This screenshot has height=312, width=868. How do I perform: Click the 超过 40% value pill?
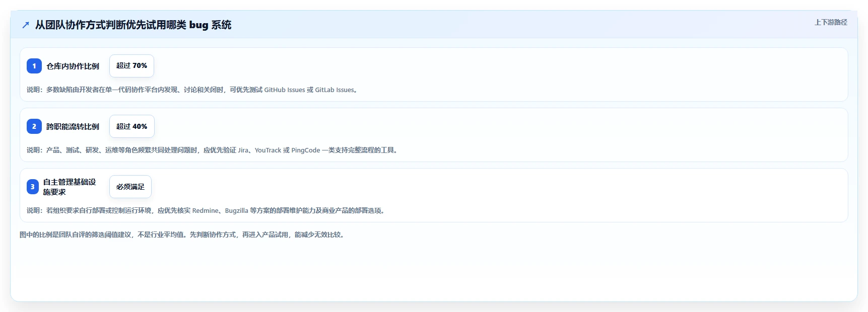132,126
